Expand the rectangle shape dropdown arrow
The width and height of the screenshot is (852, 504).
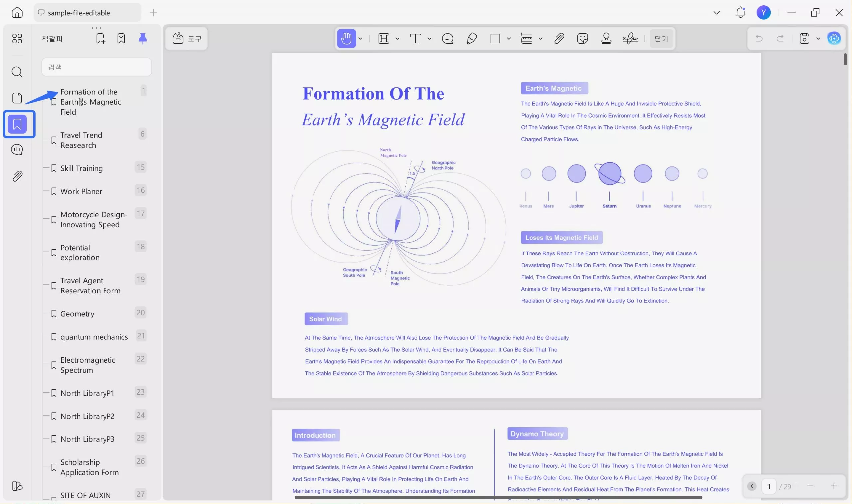tap(509, 38)
